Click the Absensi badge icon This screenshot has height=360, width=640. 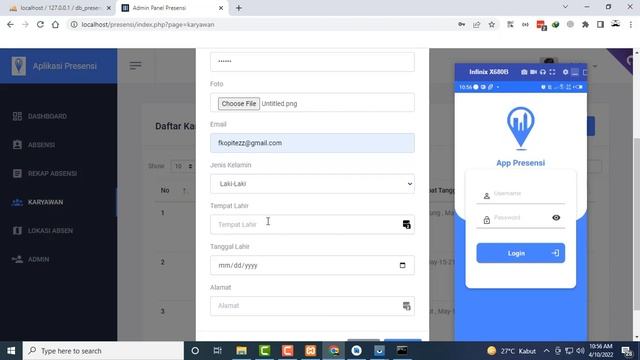point(17,145)
